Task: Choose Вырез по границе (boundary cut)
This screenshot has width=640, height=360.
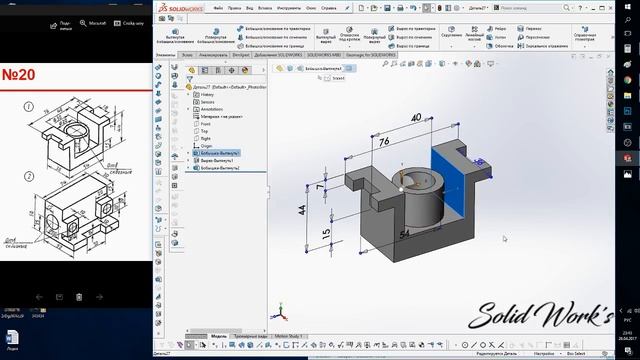Action: point(409,46)
